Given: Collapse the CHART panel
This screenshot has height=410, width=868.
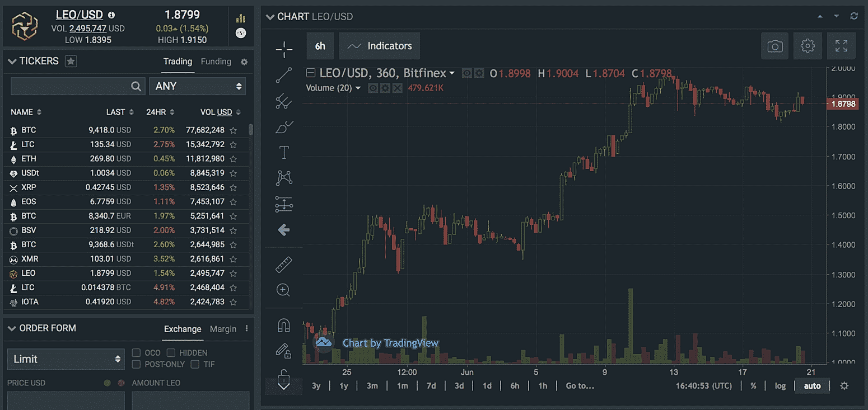Looking at the screenshot, I should coord(270,17).
